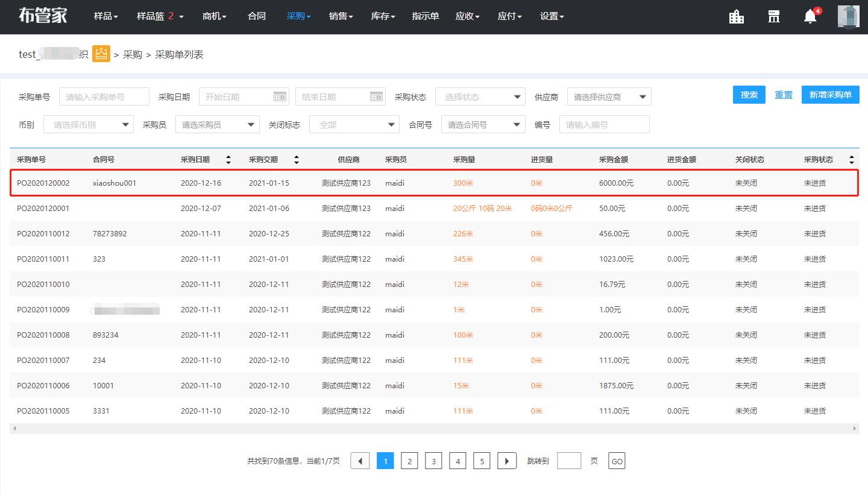Expand the 采购员 dropdown

click(218, 124)
